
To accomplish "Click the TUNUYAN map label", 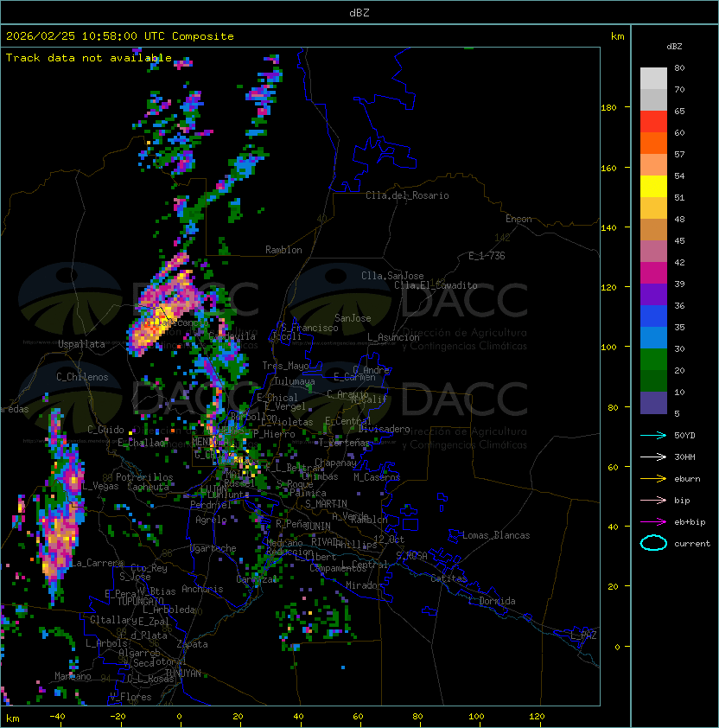I will (x=183, y=674).
